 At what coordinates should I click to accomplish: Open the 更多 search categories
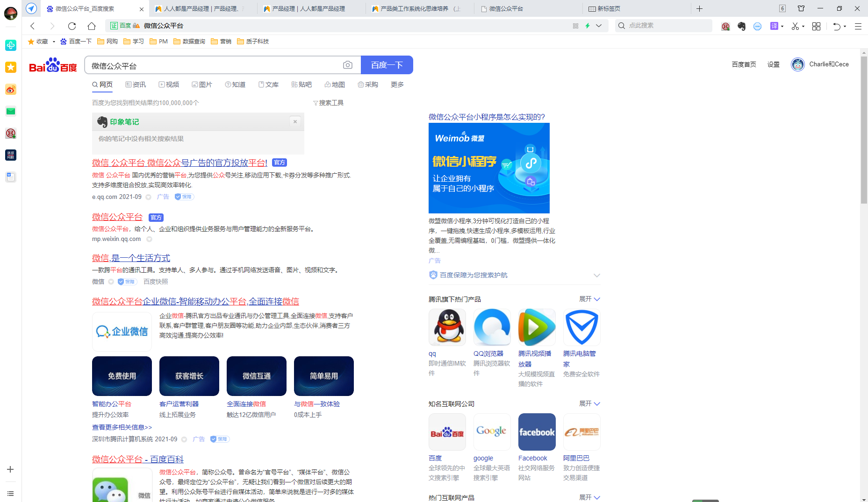(x=397, y=85)
